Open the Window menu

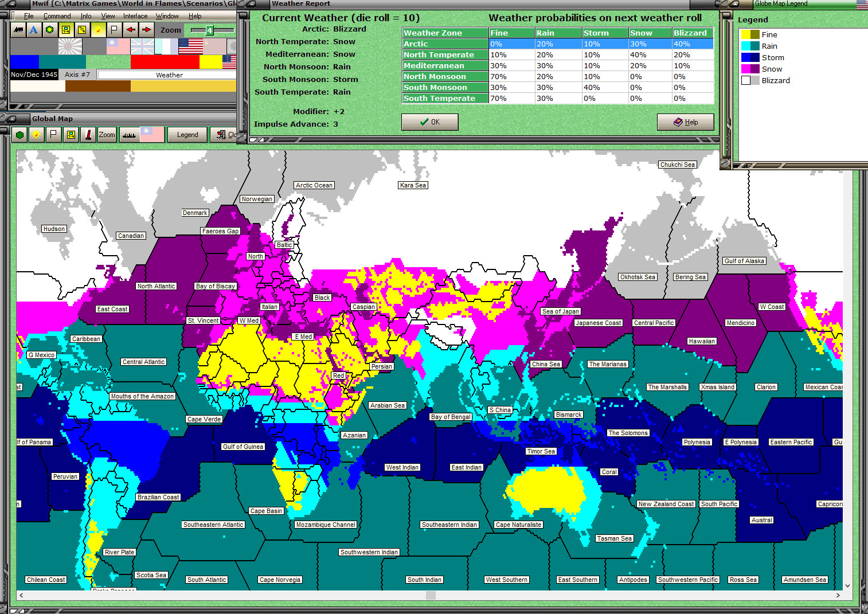click(x=167, y=16)
